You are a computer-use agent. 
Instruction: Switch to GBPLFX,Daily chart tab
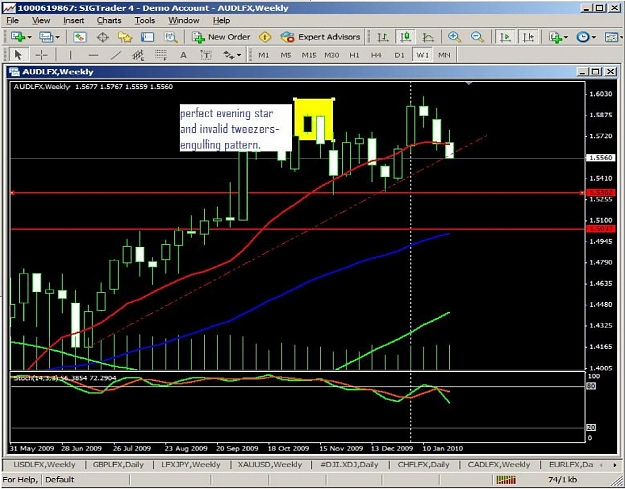[118, 465]
